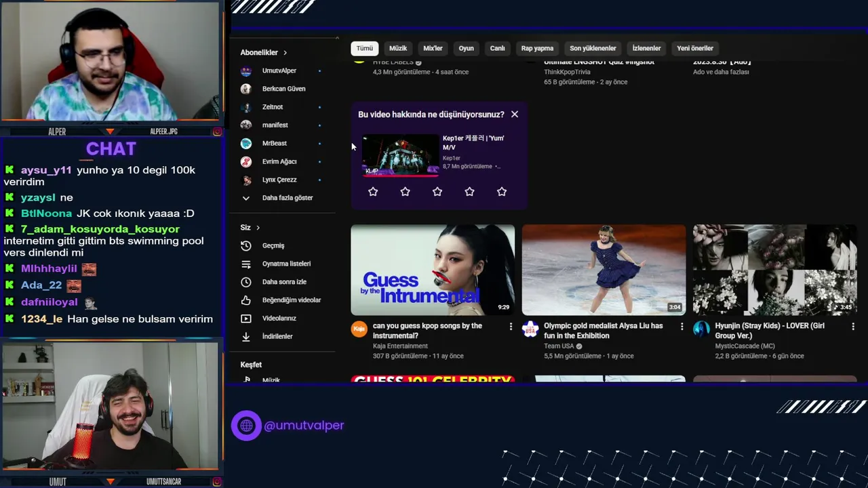Screen dimensions: 868x488
Task: Select the Mix'ler filter chip
Action: coord(433,48)
